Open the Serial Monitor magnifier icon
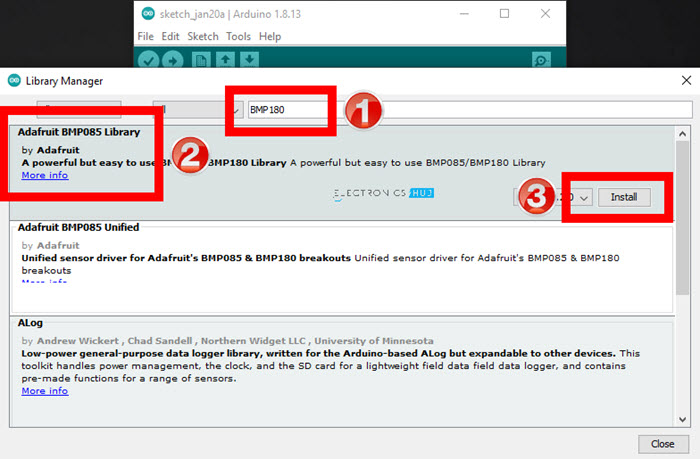Screen dimensions: 700x459 541,60
